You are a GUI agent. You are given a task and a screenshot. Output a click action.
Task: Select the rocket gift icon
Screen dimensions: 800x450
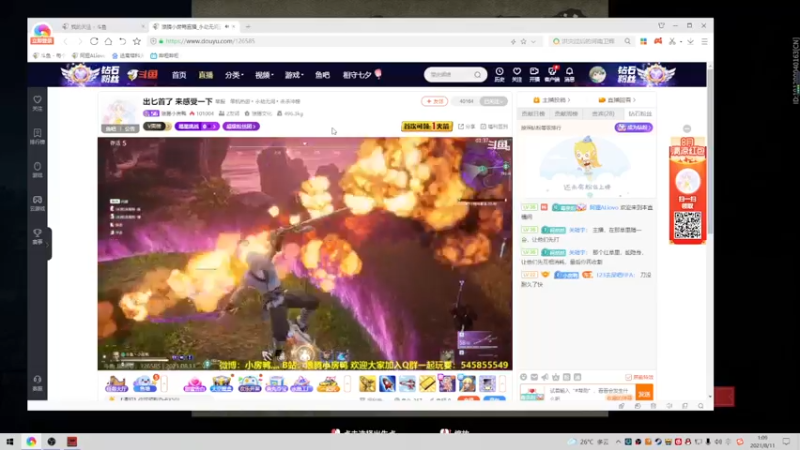[387, 383]
